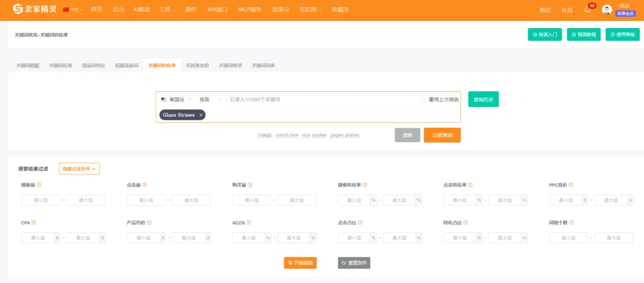Switch to 关键词反查 tab
This screenshot has height=283, width=644.
coord(61,66)
